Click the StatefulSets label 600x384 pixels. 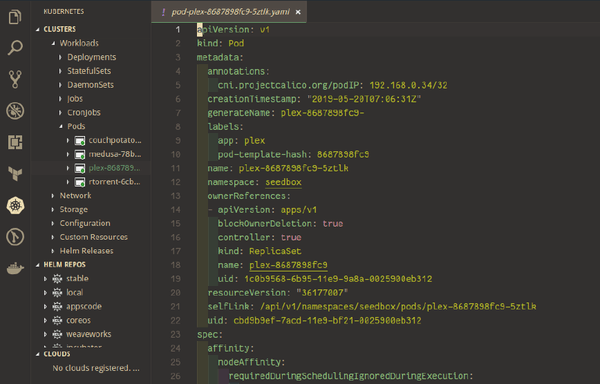click(89, 71)
